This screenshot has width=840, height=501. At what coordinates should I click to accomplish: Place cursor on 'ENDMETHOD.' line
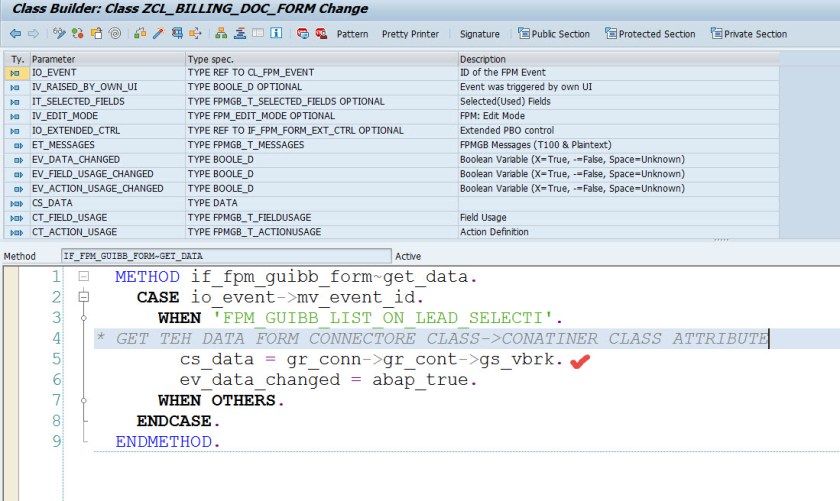[167, 442]
